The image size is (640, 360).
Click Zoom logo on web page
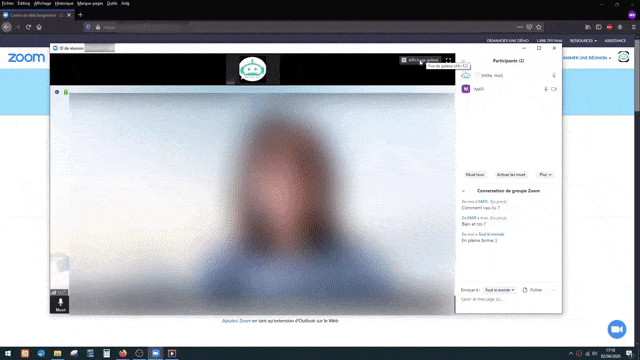[x=26, y=58]
